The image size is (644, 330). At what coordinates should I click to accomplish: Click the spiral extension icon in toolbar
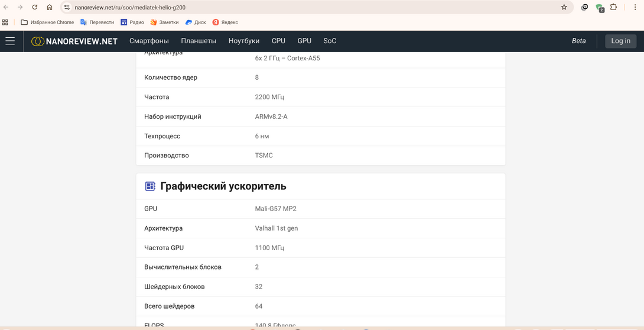pos(584,7)
